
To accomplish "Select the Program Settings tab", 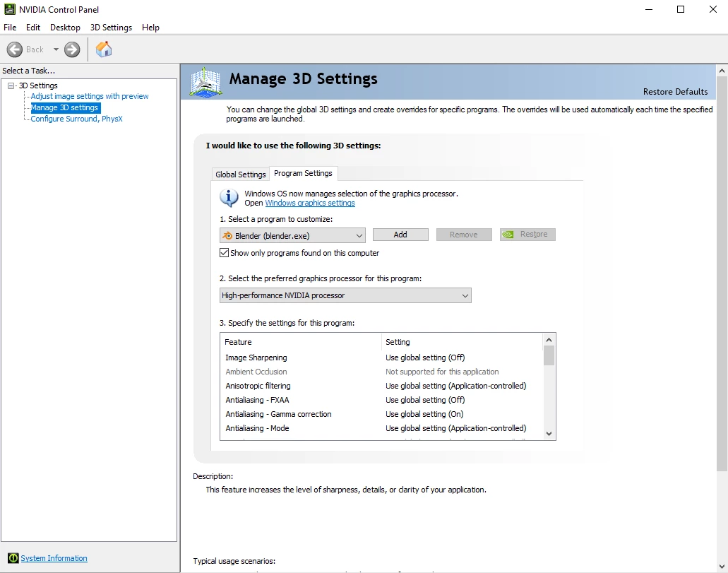I will pos(303,173).
